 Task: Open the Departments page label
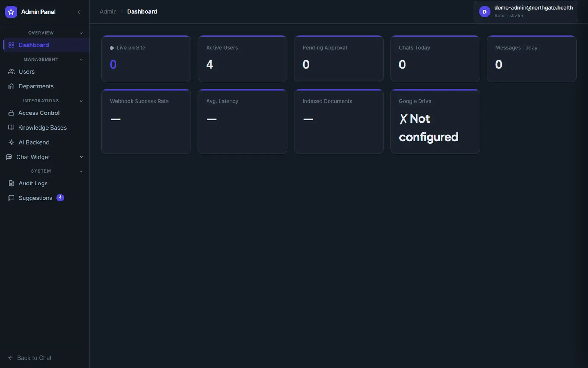click(36, 86)
